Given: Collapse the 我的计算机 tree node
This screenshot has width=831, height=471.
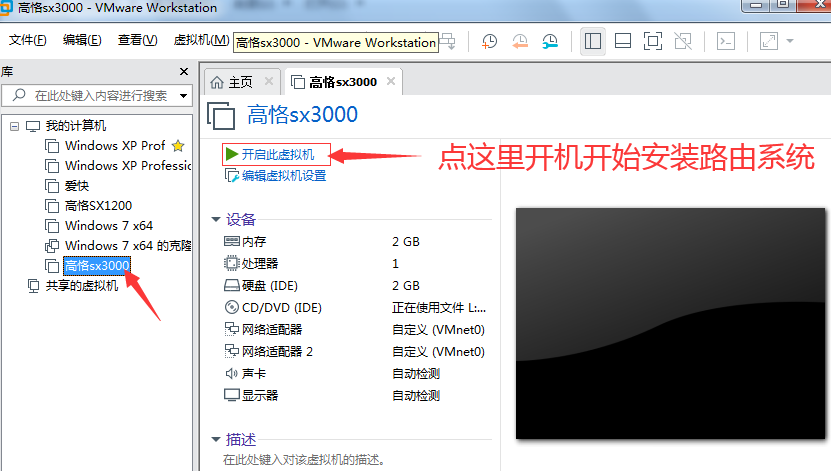Looking at the screenshot, I should [x=14, y=126].
